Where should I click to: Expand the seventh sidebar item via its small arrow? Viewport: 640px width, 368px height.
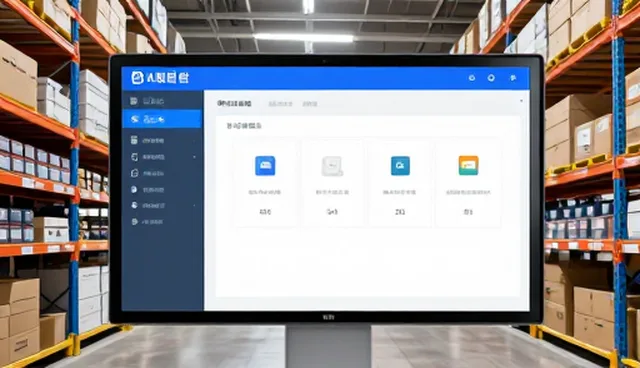pyautogui.click(x=194, y=206)
